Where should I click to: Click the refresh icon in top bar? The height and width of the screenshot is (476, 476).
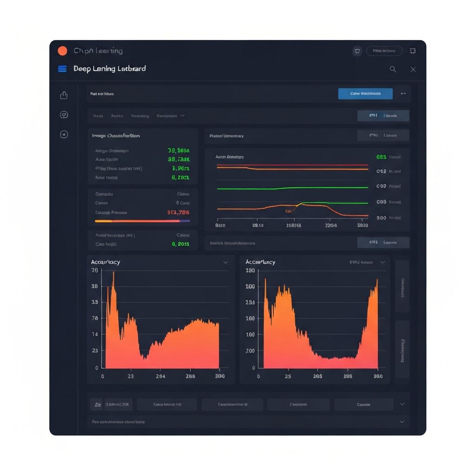click(357, 51)
